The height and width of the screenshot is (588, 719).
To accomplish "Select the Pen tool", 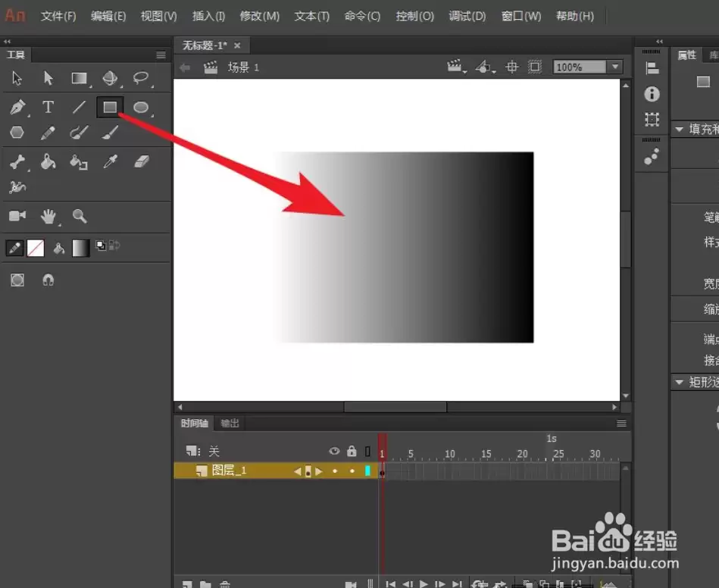I will 17,108.
